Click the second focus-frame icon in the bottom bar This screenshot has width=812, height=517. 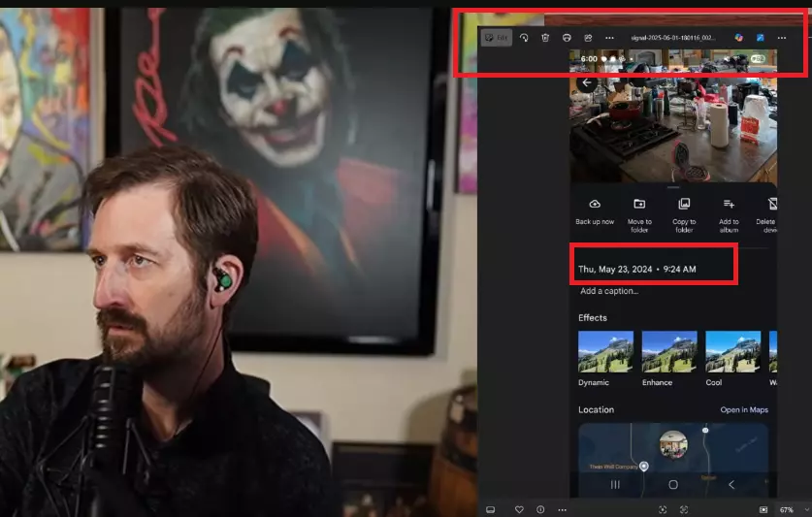pos(684,510)
